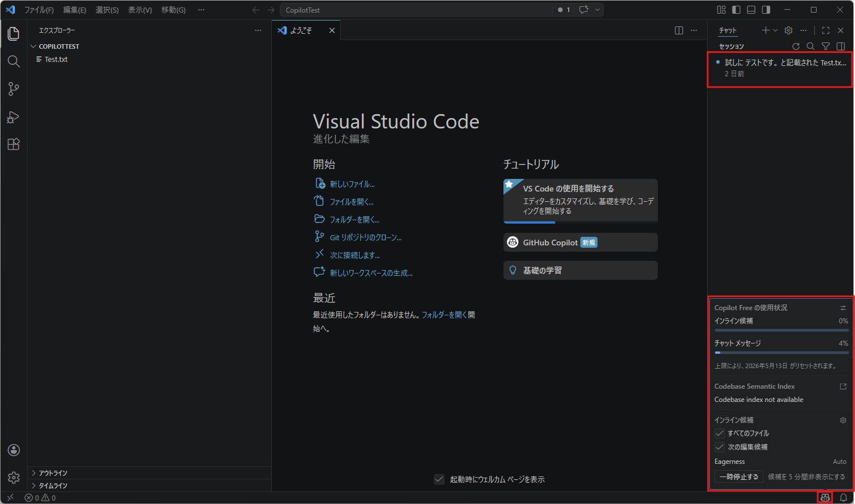This screenshot has width=855, height=504.
Task: Toggle 起動時にウェルカム ページを表示 checkbox
Action: (x=439, y=479)
